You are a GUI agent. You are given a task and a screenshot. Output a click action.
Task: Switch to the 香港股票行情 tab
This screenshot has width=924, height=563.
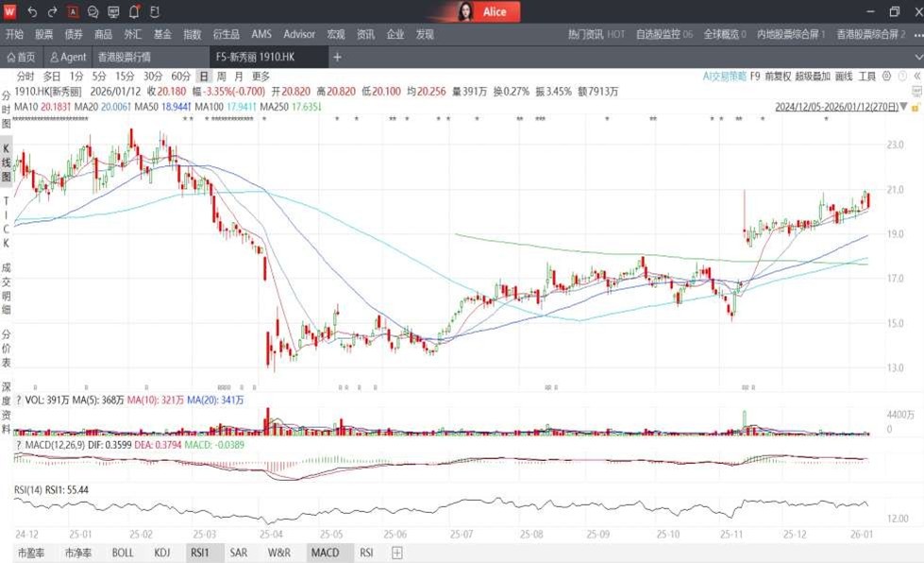pos(150,57)
